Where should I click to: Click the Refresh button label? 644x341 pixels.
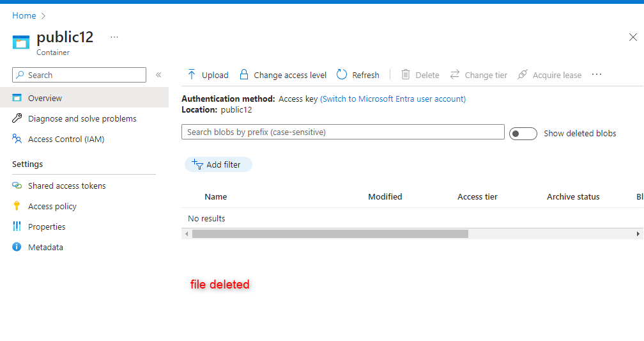(x=365, y=75)
